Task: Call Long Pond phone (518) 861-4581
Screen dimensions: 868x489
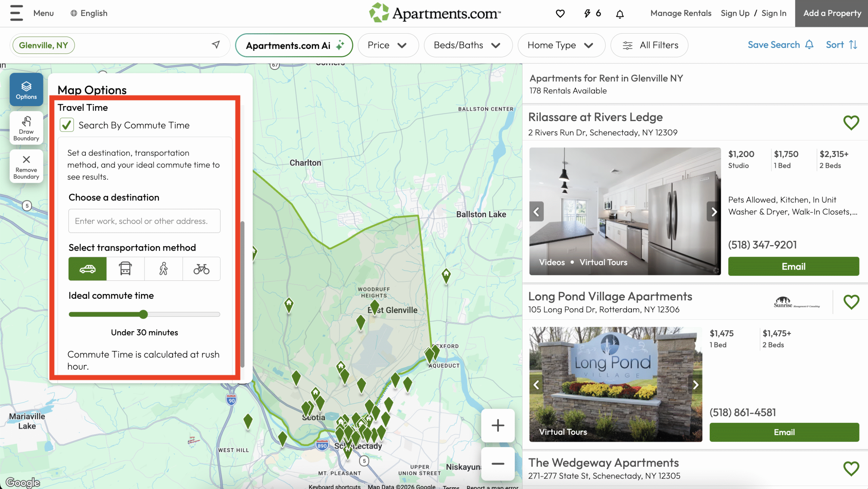Action: 743,412
